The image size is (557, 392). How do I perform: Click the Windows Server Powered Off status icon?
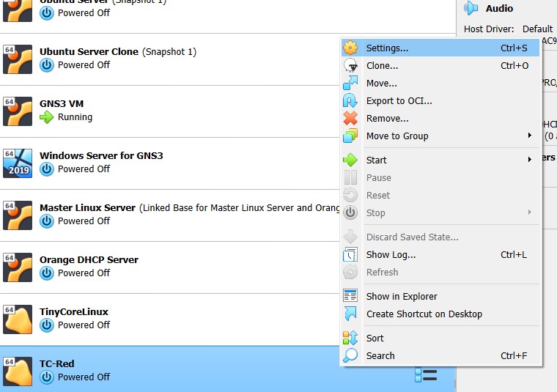coord(46,169)
